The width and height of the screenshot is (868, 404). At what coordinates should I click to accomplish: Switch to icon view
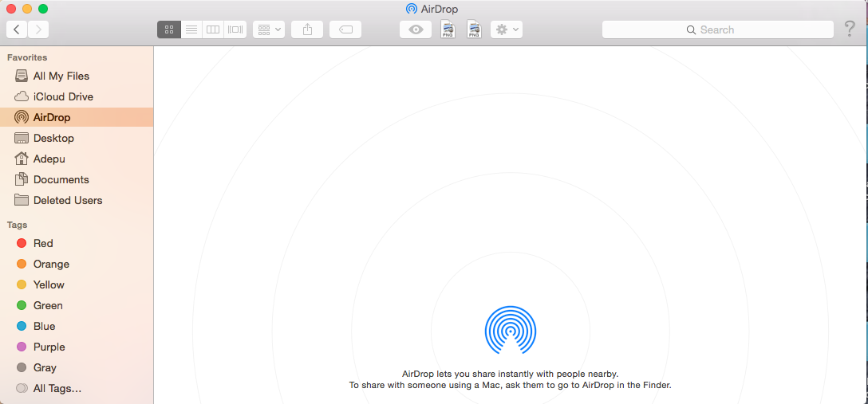click(169, 29)
